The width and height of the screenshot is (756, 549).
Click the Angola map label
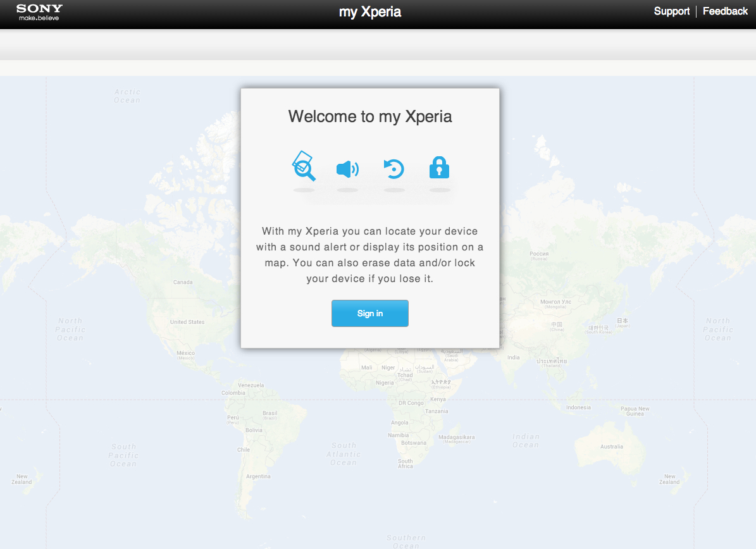pyautogui.click(x=400, y=423)
